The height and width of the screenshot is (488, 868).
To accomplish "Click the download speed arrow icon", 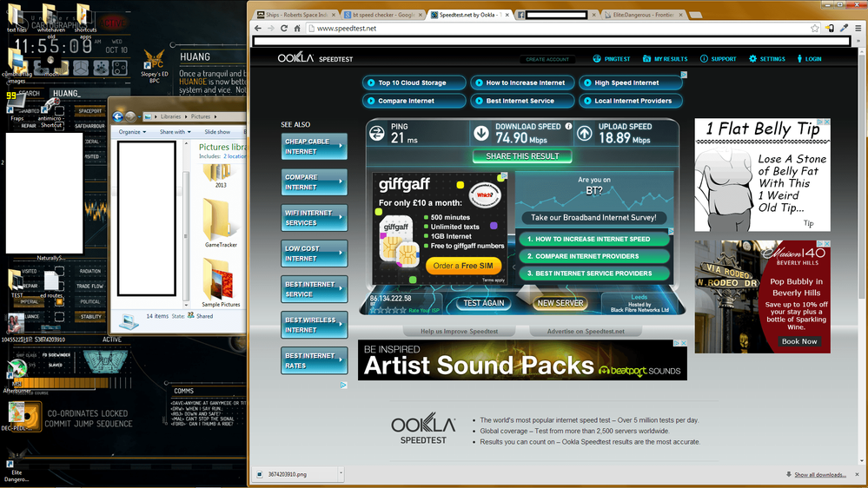I will (481, 134).
